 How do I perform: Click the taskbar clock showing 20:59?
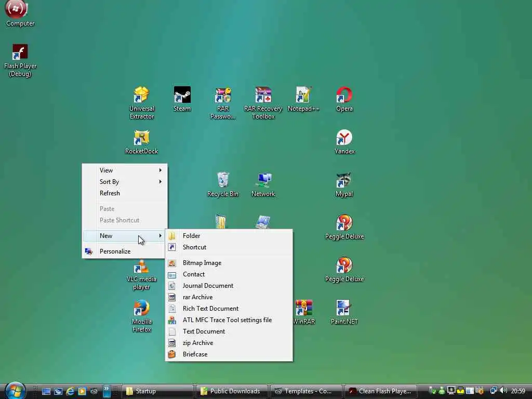tap(518, 391)
